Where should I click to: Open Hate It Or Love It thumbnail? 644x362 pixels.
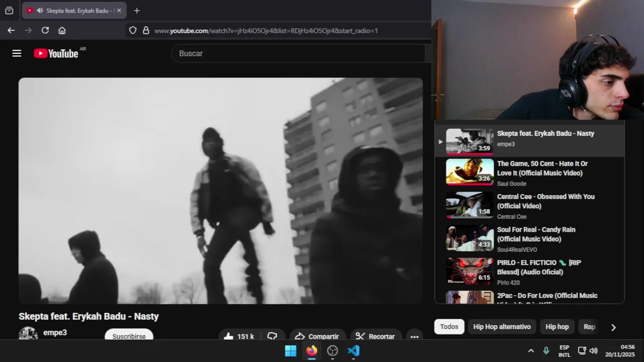470,172
